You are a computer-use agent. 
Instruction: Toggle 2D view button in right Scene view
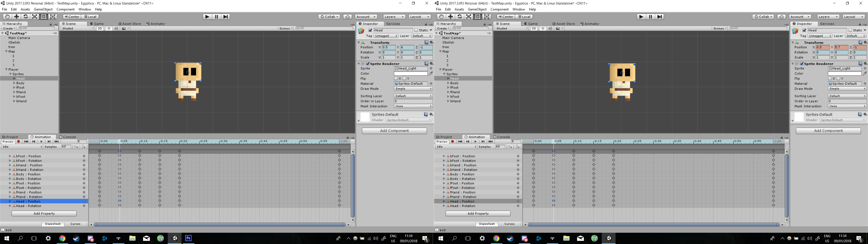(x=534, y=28)
